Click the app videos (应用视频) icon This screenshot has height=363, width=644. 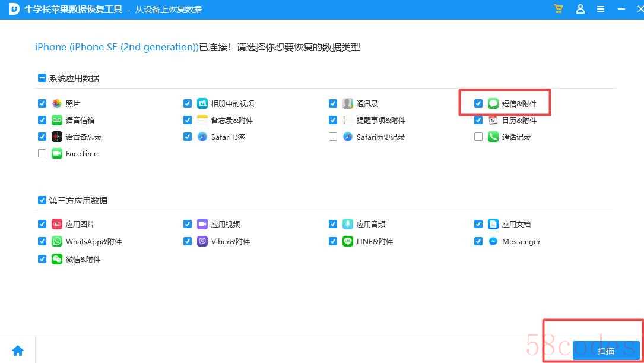tap(202, 224)
